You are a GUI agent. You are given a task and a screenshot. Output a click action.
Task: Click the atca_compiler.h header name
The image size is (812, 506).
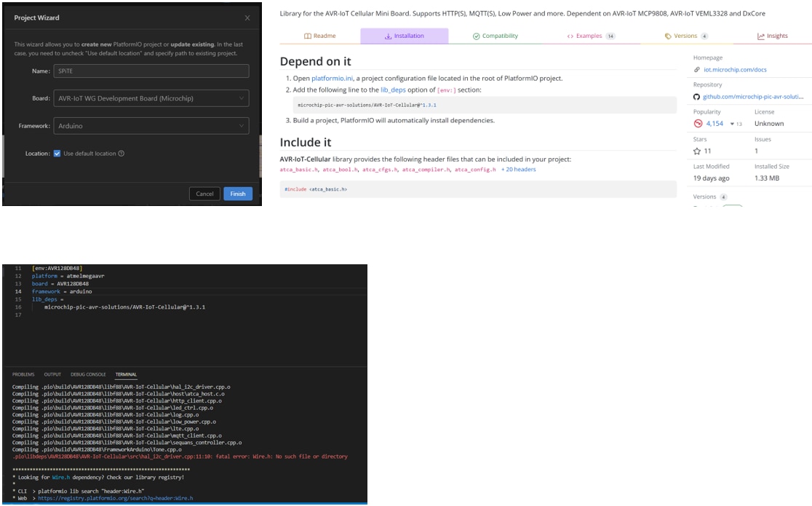(x=426, y=170)
